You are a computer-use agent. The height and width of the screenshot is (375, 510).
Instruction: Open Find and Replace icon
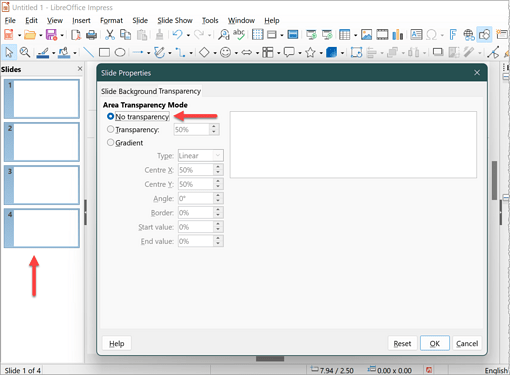[223, 35]
